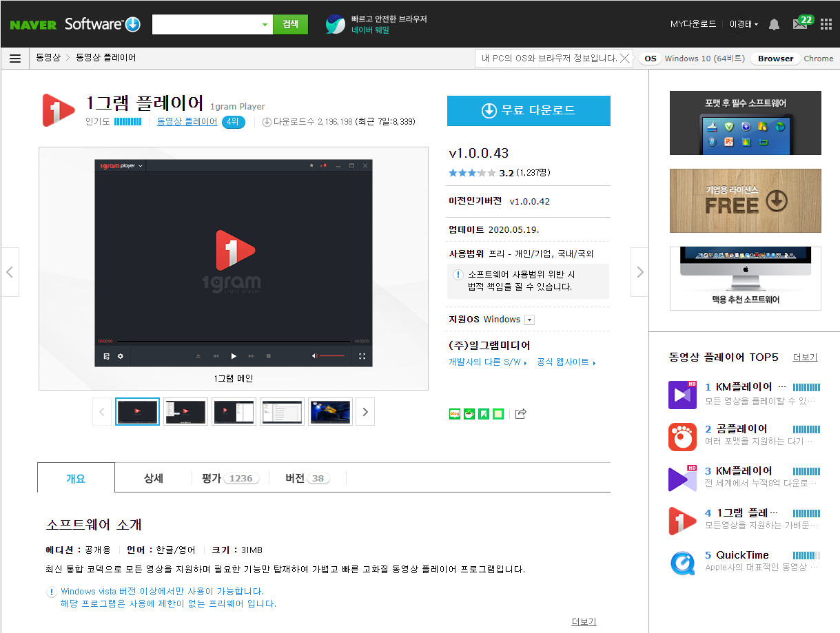
Task: Click the 무료 다운로드 button
Action: coord(529,111)
